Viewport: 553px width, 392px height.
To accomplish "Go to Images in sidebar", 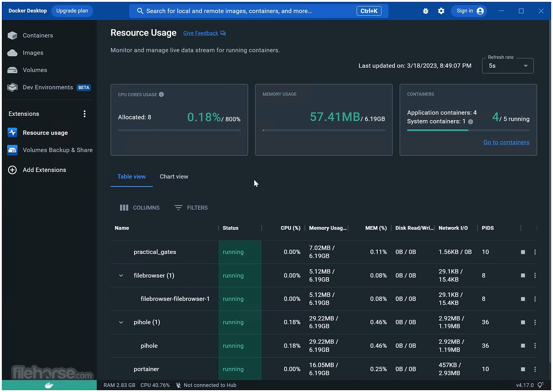I will pos(33,53).
